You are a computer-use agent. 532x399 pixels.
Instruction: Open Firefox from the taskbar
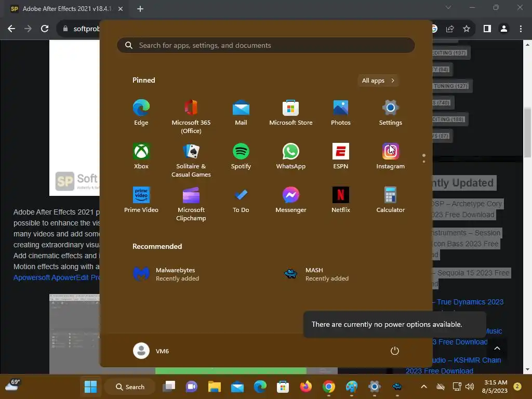pos(305,387)
